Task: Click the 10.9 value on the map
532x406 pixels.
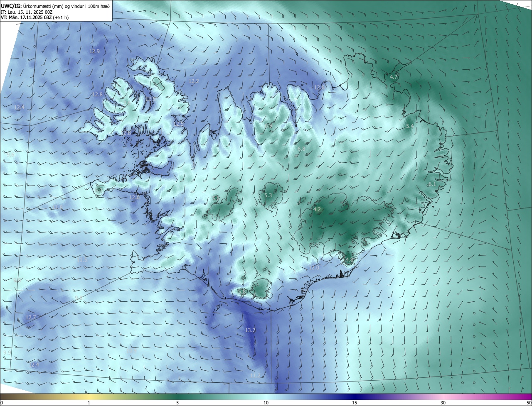Action: coord(132,351)
